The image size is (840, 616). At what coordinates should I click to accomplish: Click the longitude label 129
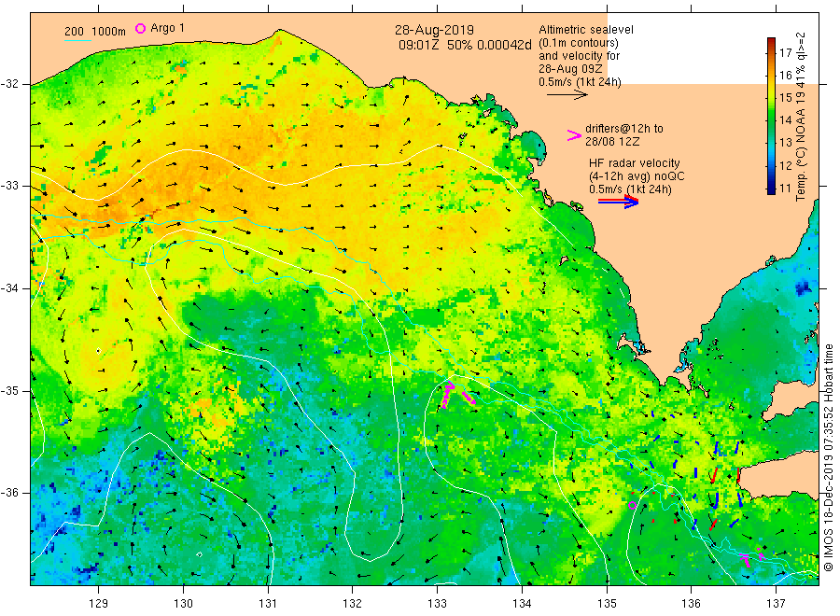pyautogui.click(x=99, y=603)
